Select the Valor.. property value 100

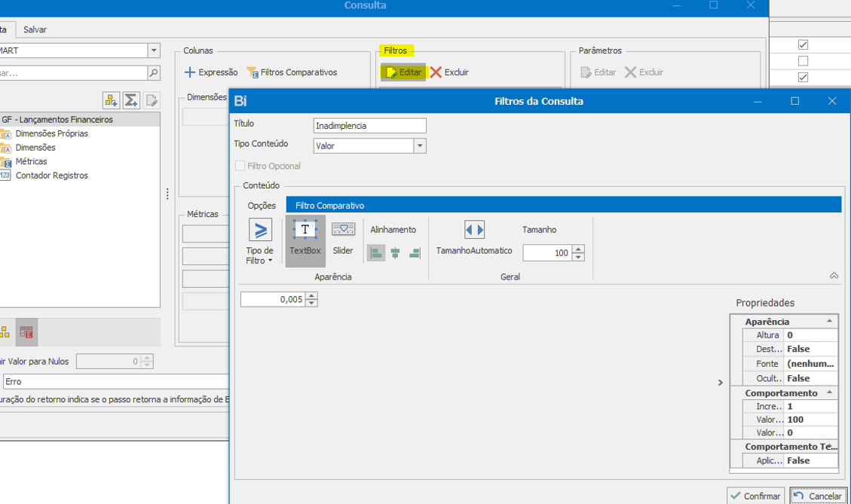(811, 420)
